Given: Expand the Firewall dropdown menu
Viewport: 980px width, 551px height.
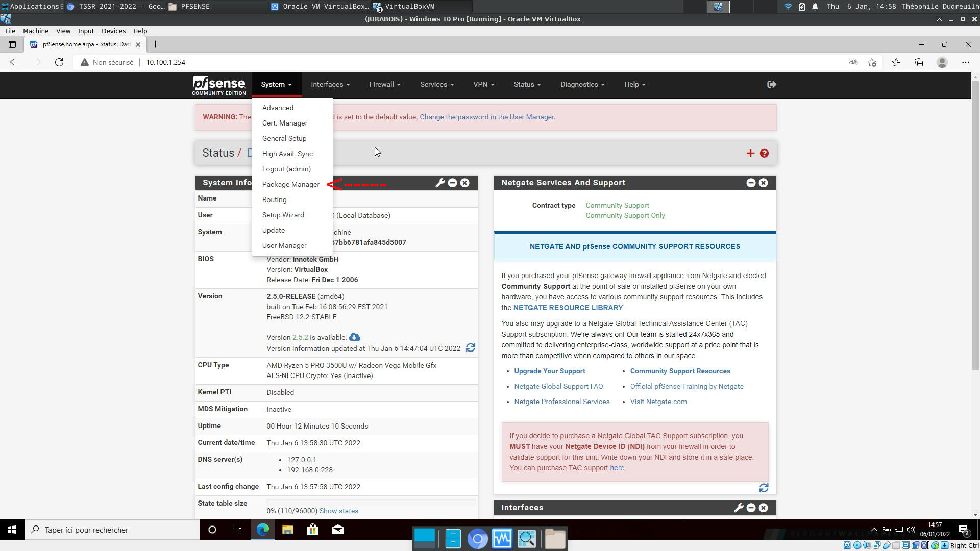Looking at the screenshot, I should (384, 84).
